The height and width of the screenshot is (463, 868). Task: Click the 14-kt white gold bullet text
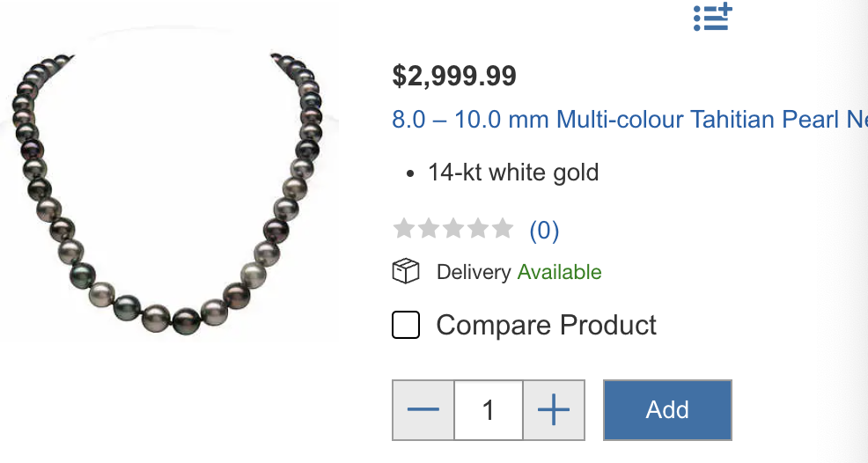click(x=513, y=173)
